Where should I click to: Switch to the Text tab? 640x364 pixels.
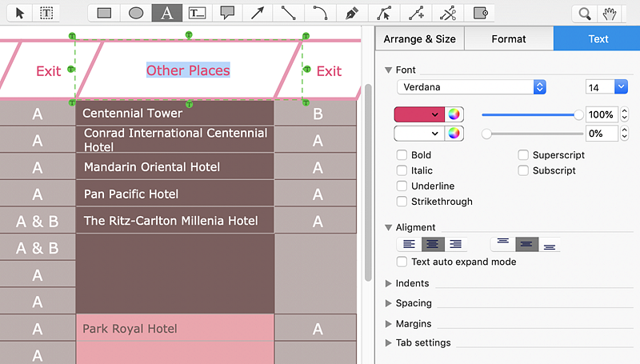click(x=598, y=38)
